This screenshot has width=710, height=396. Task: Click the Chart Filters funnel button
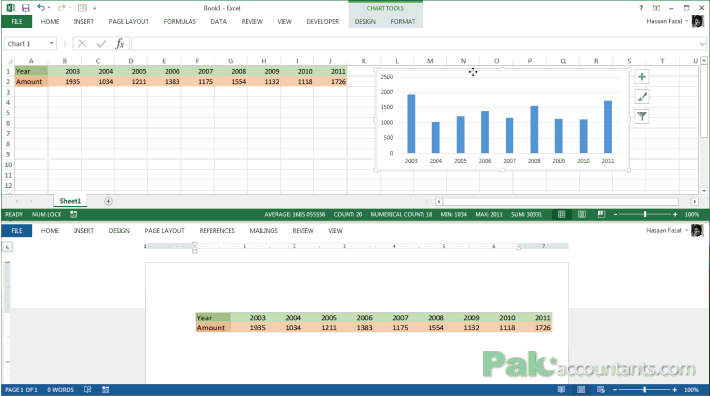(x=642, y=116)
